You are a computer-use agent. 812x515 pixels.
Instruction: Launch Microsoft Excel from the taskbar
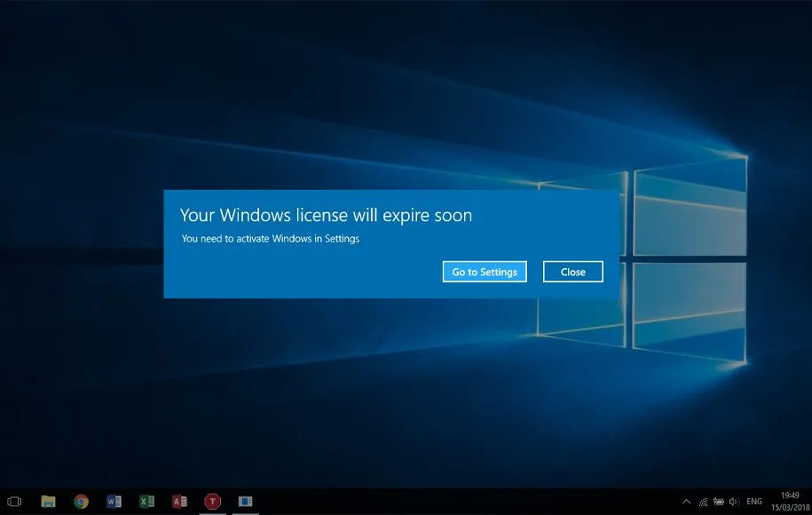(x=146, y=502)
